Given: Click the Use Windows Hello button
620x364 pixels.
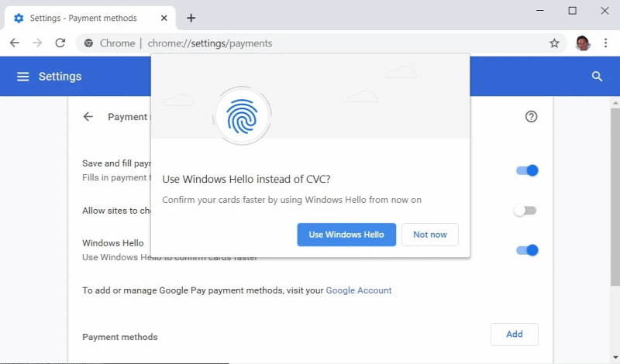Looking at the screenshot, I should point(346,235).
